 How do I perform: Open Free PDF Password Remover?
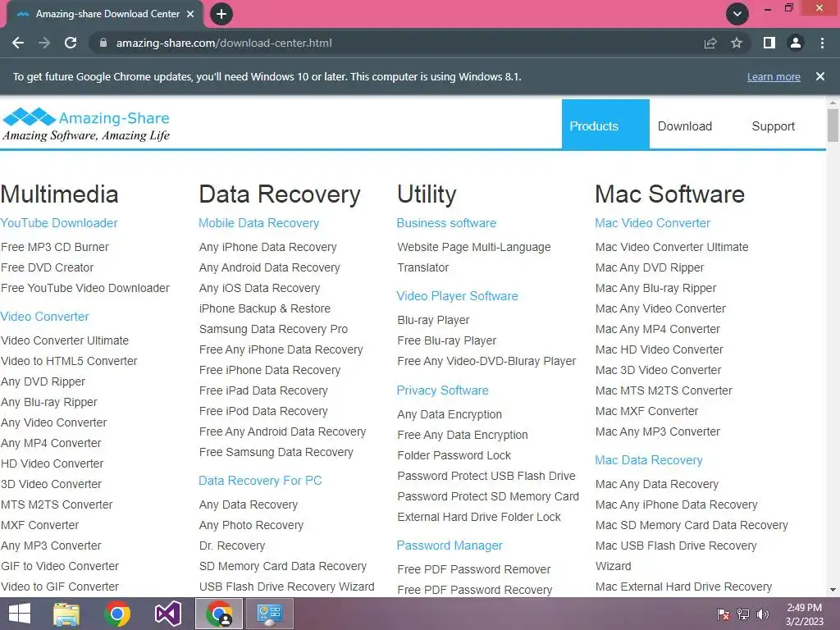(474, 569)
